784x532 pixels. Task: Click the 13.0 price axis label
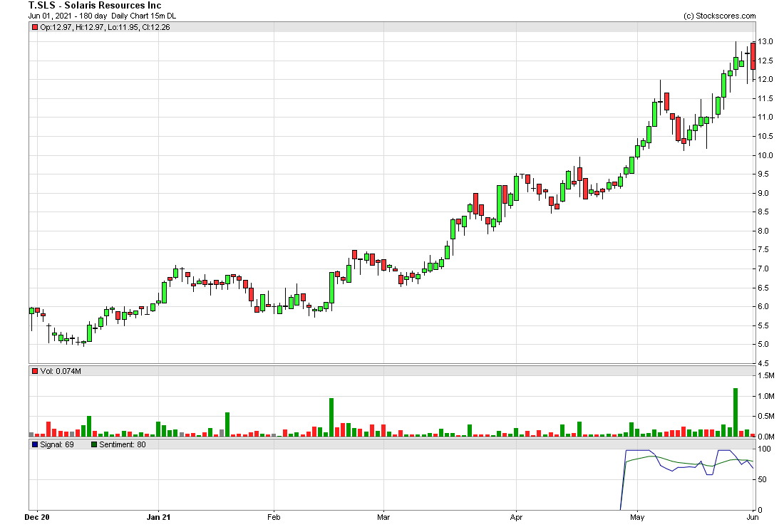765,41
